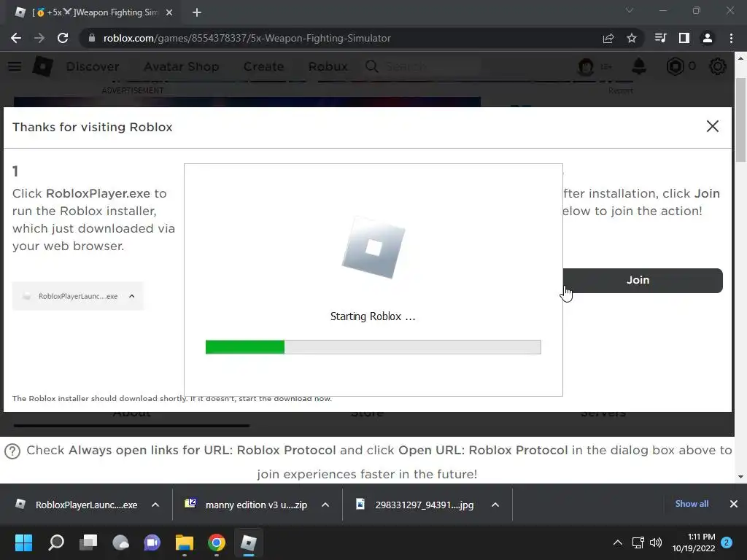Open network status tray icon
This screenshot has width=747, height=560.
pos(638,542)
